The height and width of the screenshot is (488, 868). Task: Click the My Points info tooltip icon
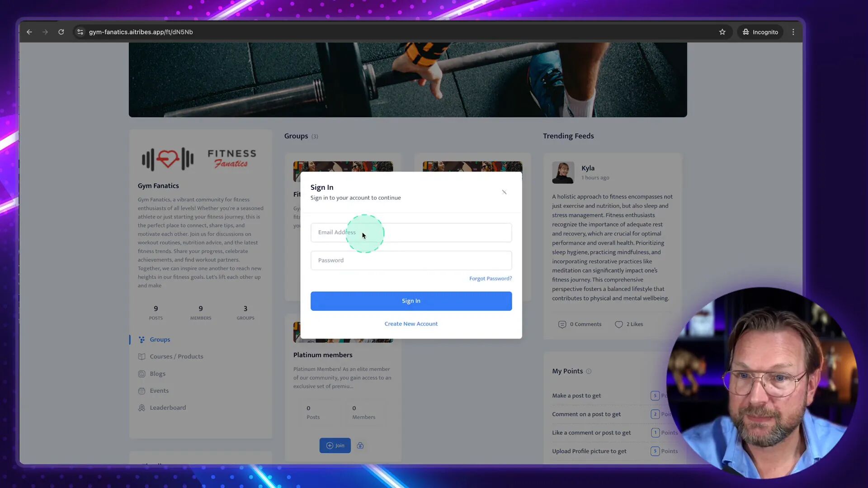click(x=589, y=371)
